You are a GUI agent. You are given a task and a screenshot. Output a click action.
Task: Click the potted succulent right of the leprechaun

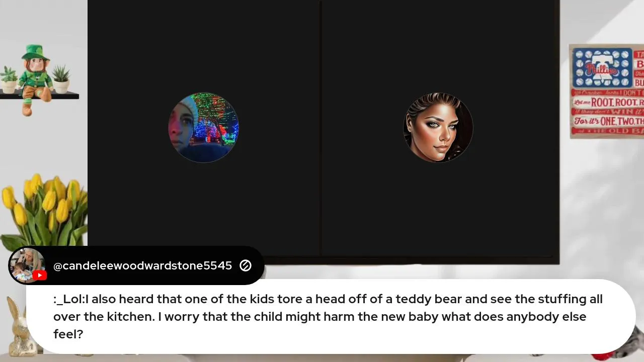(x=61, y=79)
